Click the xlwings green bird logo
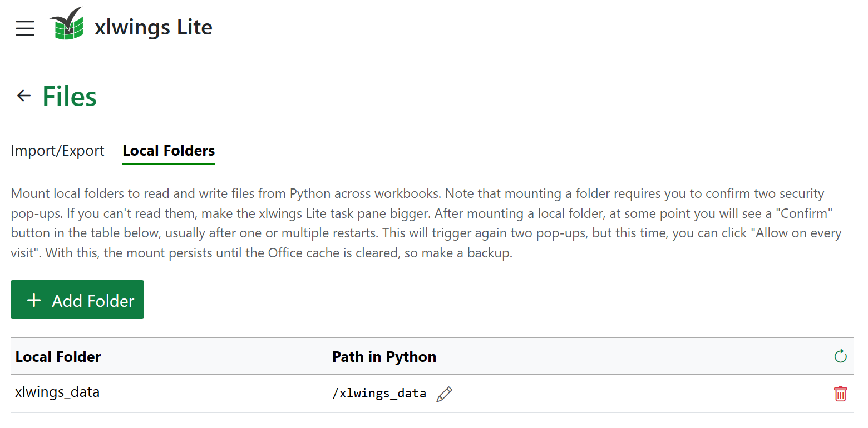Image resolution: width=868 pixels, height=428 pixels. (x=66, y=24)
